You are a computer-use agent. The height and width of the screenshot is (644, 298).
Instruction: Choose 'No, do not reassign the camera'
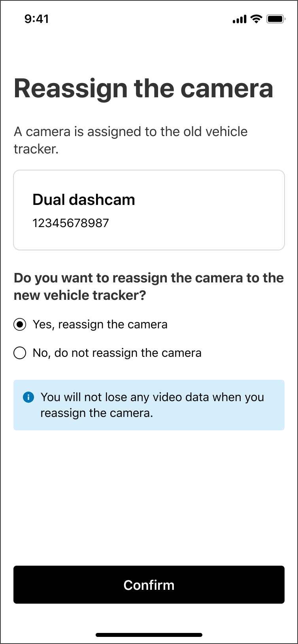click(x=19, y=352)
